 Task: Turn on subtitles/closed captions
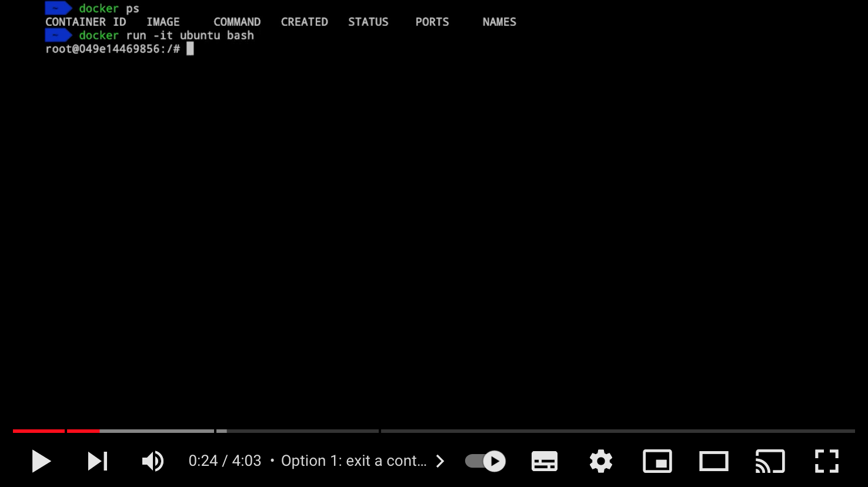pos(544,461)
